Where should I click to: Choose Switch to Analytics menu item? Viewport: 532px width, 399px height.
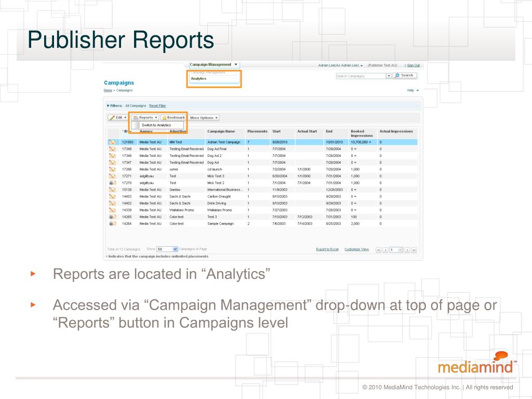(158, 125)
